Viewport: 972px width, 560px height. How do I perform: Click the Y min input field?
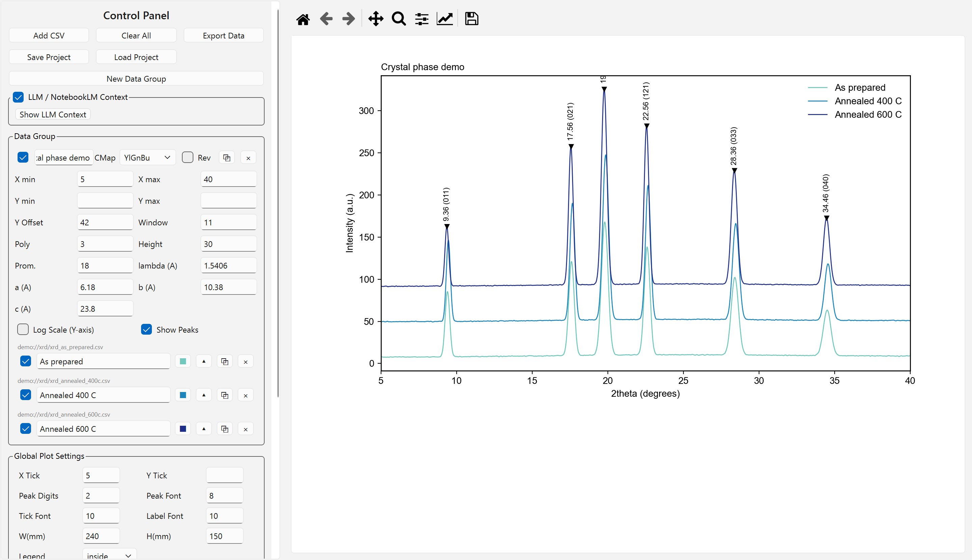(105, 201)
